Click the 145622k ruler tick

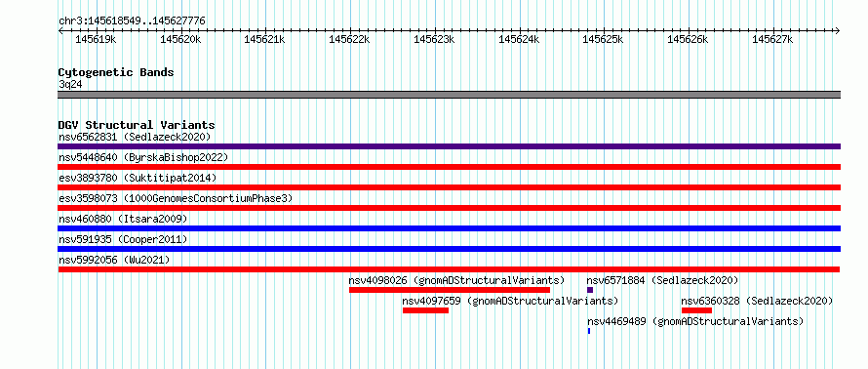pos(349,39)
